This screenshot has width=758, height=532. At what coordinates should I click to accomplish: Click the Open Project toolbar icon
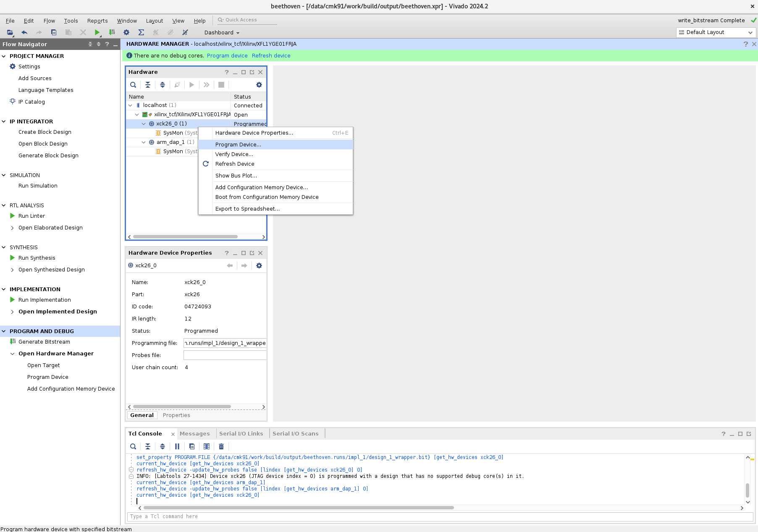10,32
